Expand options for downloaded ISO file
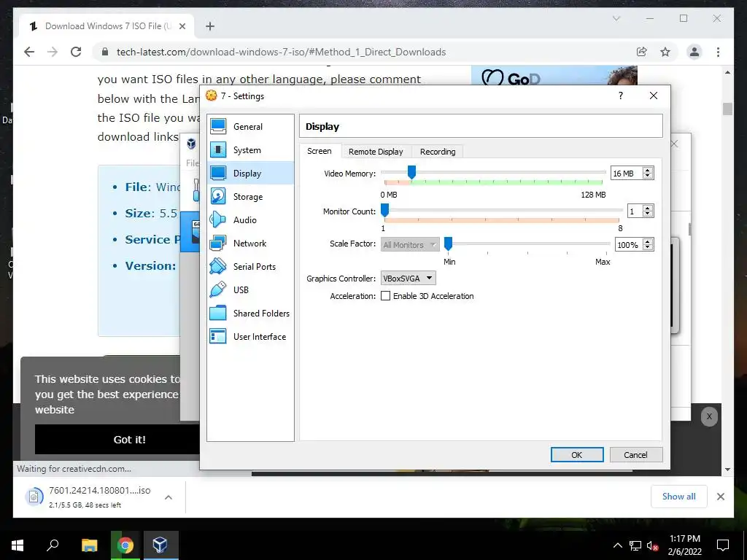747x560 pixels. [x=169, y=497]
